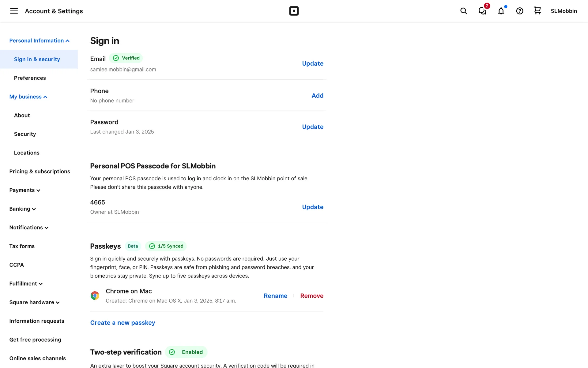Screen dimensions: 588x368
Task: Expand the Payments sidebar section
Action: [x=24, y=190]
